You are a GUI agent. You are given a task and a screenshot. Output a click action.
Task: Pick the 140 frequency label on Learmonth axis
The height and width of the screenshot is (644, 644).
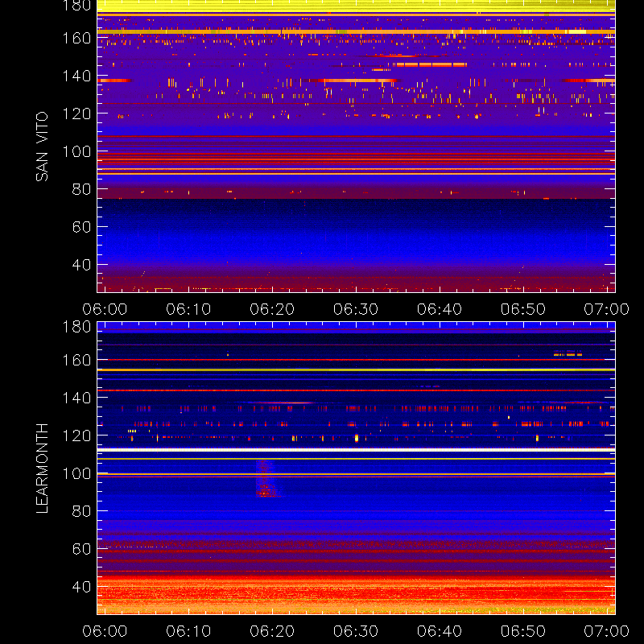76,398
